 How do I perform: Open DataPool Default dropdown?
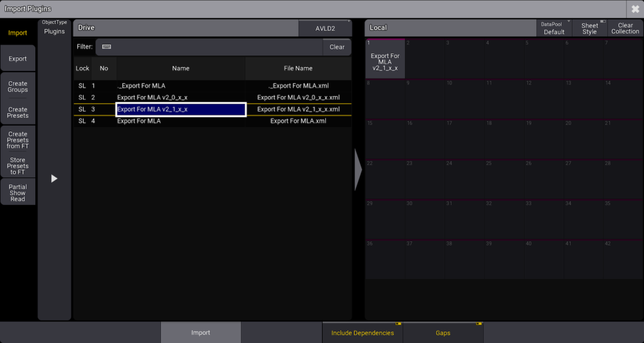pyautogui.click(x=554, y=28)
